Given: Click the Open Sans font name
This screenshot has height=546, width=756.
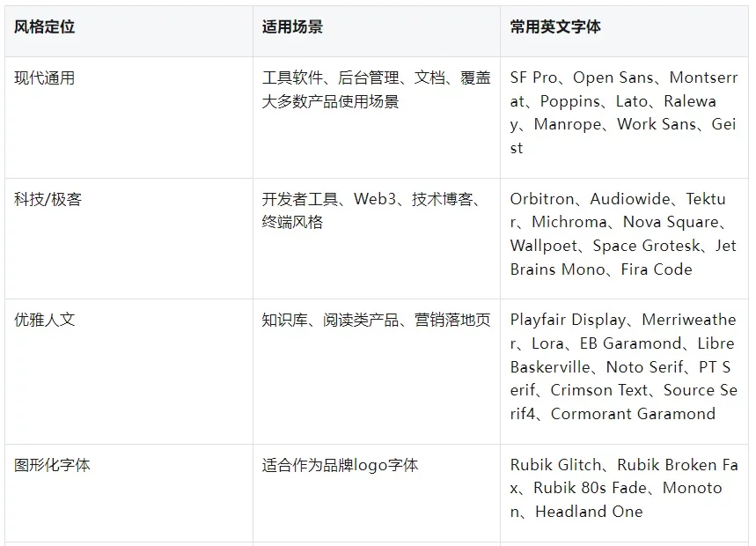Looking at the screenshot, I should [x=613, y=78].
